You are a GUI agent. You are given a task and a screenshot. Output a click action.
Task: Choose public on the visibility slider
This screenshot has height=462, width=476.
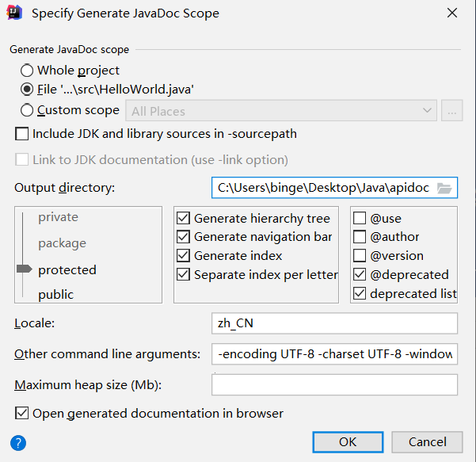pos(56,294)
